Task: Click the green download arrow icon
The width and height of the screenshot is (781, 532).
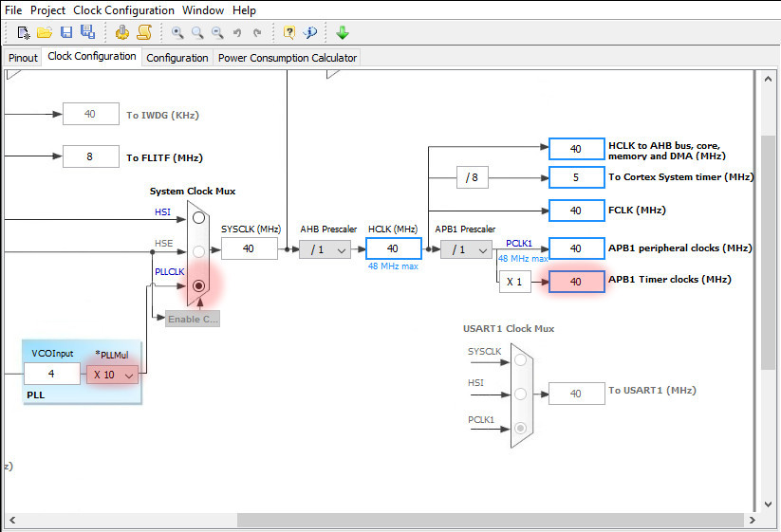Action: click(x=343, y=32)
